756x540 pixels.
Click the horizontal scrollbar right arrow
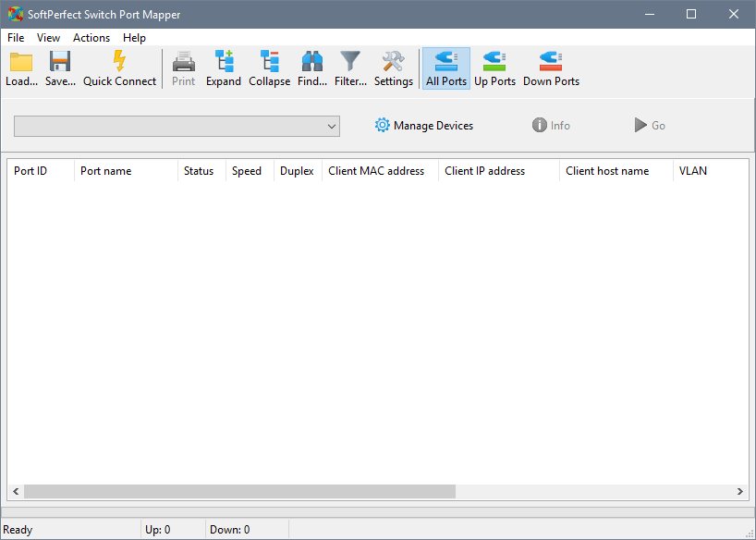(740, 491)
